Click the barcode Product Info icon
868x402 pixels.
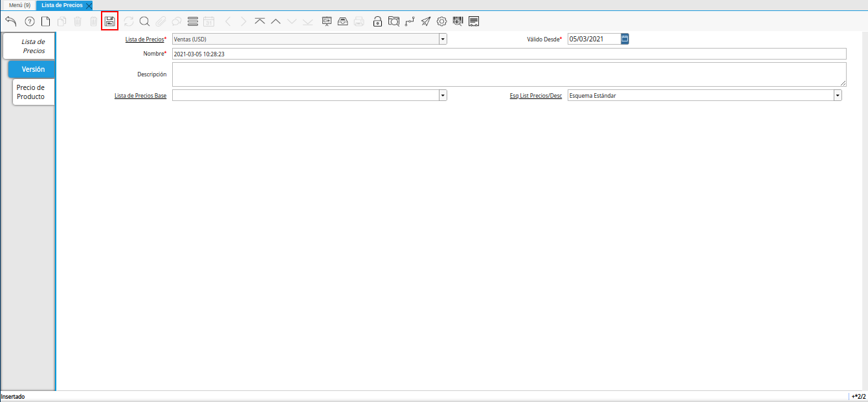coord(458,21)
